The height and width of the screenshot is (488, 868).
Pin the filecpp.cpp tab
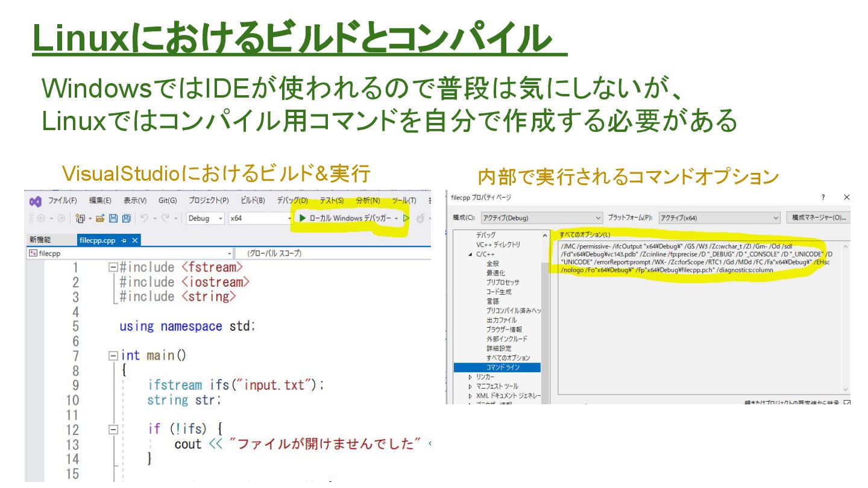tap(124, 240)
